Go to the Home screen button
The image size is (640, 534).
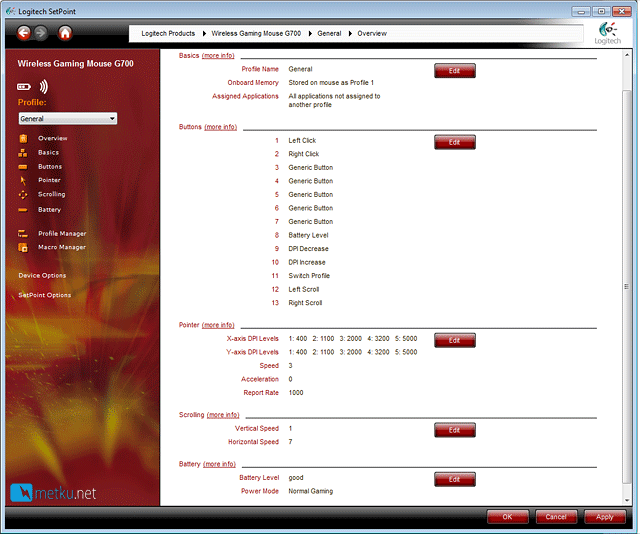point(65,33)
